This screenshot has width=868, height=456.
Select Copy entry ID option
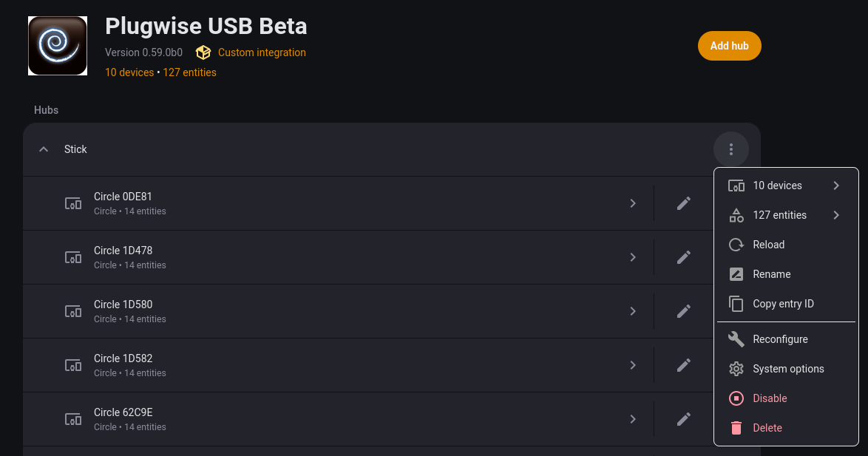point(783,304)
